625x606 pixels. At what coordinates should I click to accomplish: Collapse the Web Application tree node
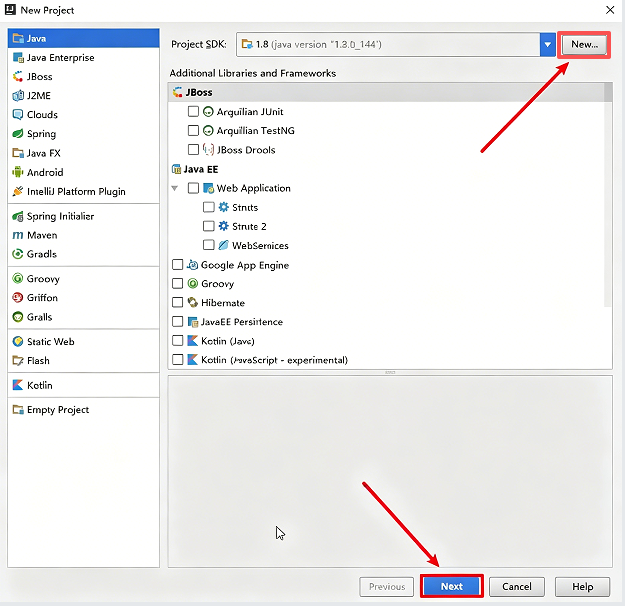175,188
